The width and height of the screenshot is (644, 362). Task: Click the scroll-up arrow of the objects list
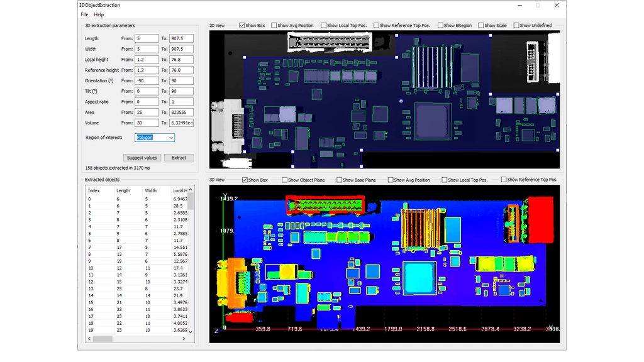click(x=191, y=189)
